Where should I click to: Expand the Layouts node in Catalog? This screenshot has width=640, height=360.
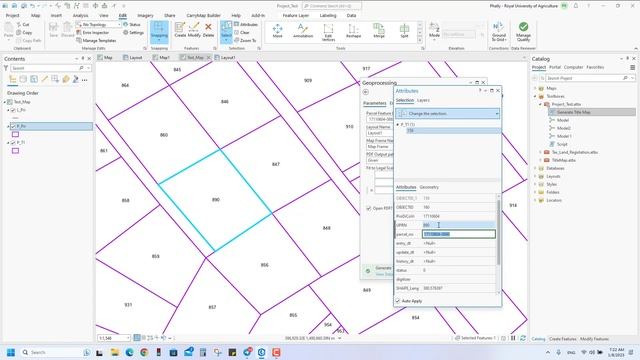(535, 176)
